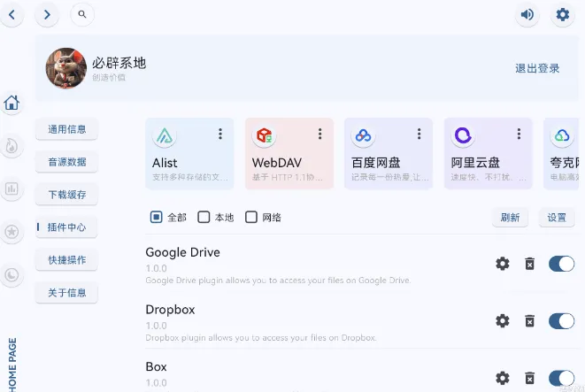Open the moon sidebar icon
The image size is (585, 392).
12,275
